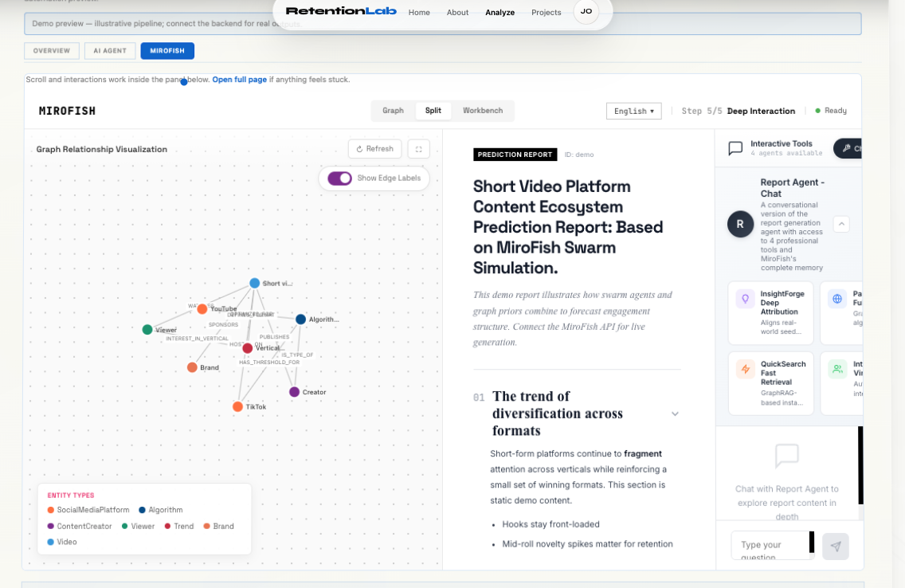This screenshot has width=905, height=588.
Task: Open the QuickSearch Fast Retrieval card
Action: (770, 383)
